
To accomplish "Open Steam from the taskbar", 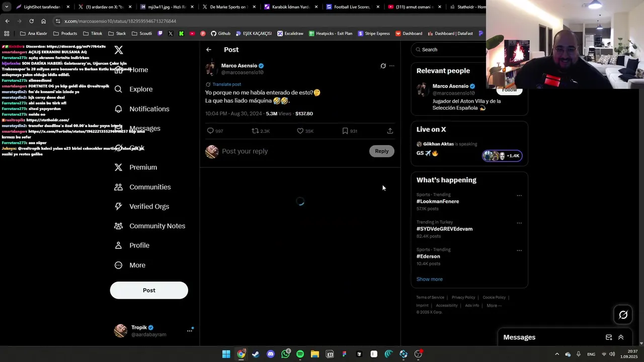I will point(256,354).
